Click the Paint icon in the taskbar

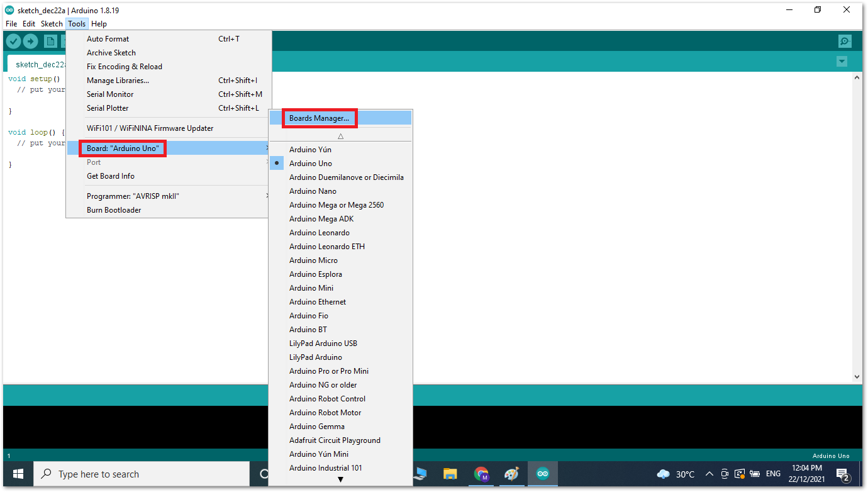[x=511, y=474]
